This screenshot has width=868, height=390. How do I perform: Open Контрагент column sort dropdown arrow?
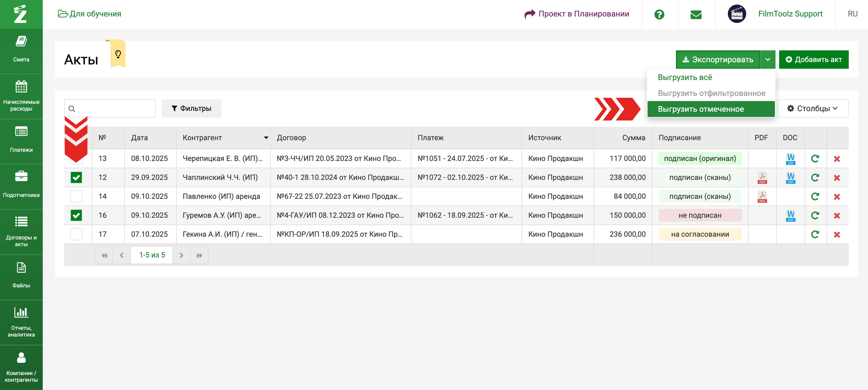[x=266, y=137]
